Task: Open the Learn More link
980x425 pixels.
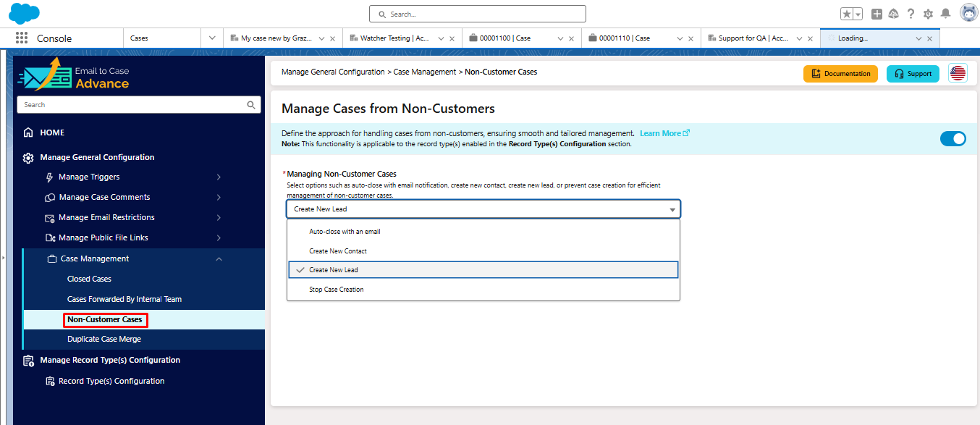Action: pos(664,133)
